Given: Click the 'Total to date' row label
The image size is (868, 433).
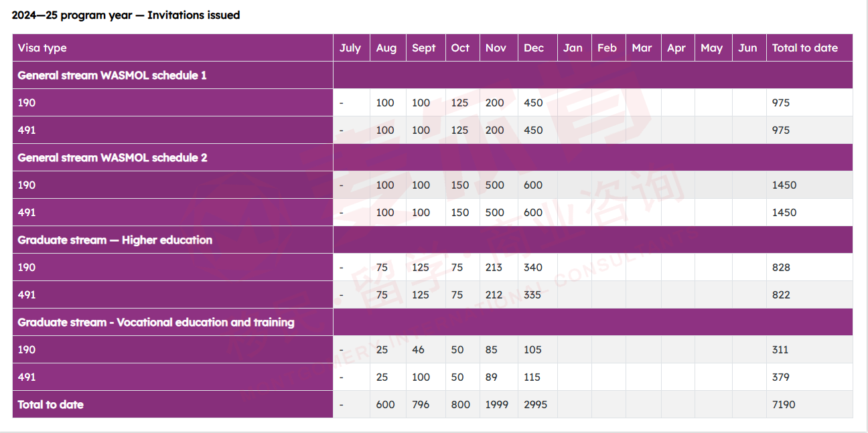Looking at the screenshot, I should tap(51, 405).
